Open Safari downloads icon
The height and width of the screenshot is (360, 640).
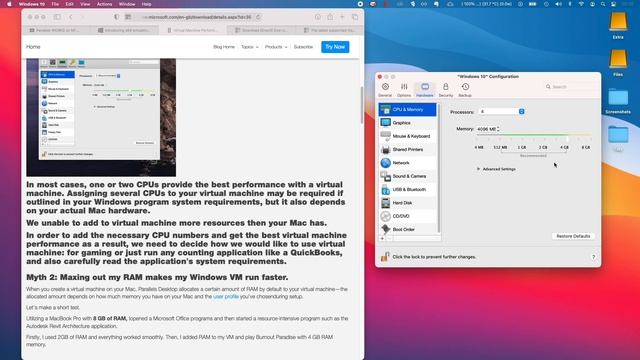point(318,17)
